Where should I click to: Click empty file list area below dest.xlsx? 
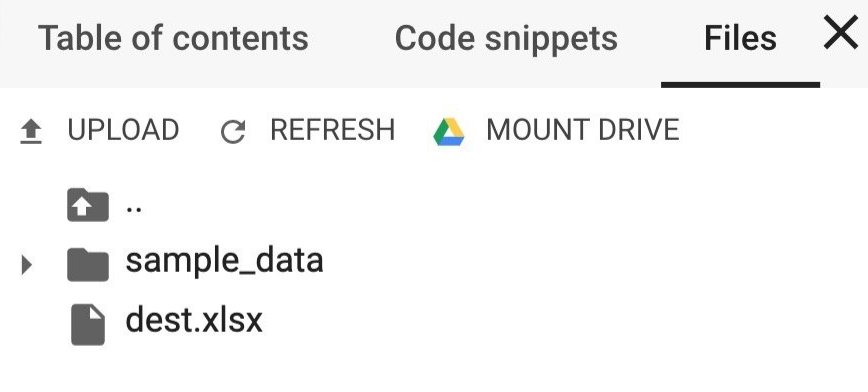click(x=434, y=370)
